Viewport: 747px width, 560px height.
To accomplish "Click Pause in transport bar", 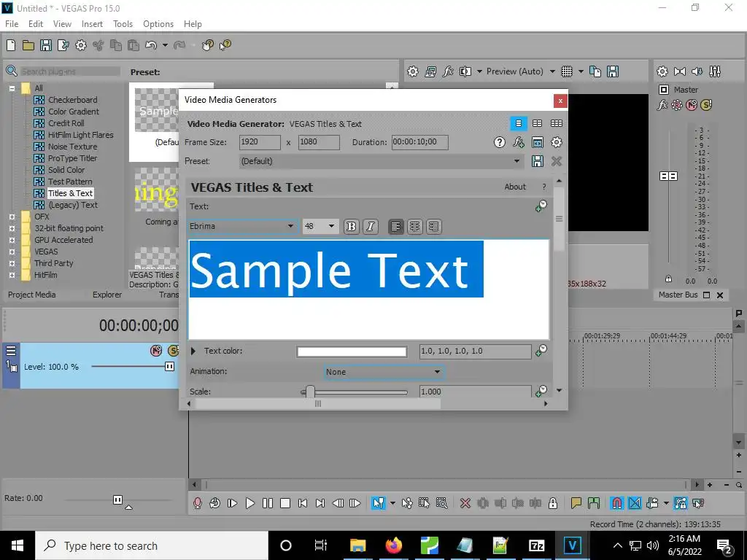I will pos(268,503).
